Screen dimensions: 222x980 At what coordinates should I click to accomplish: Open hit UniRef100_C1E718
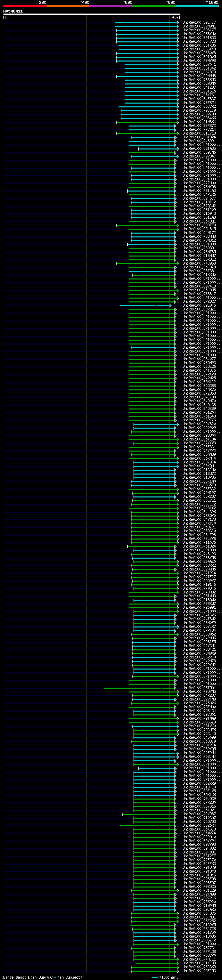coord(199,133)
